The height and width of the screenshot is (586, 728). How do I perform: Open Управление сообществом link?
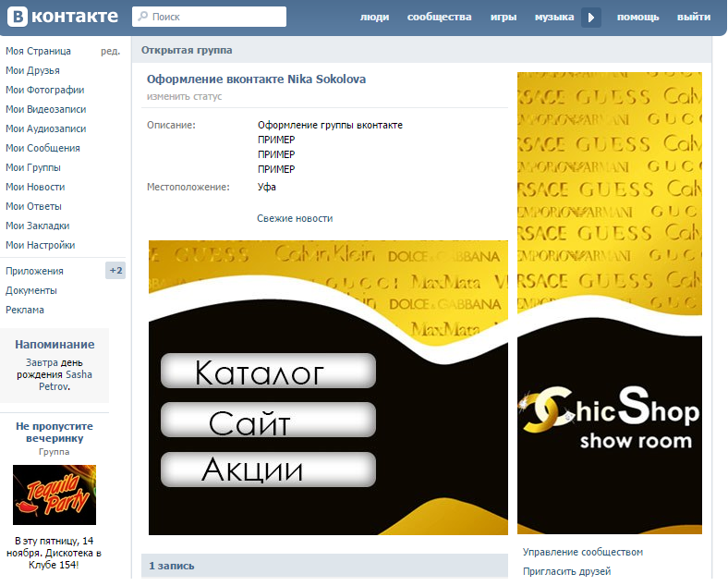[583, 552]
